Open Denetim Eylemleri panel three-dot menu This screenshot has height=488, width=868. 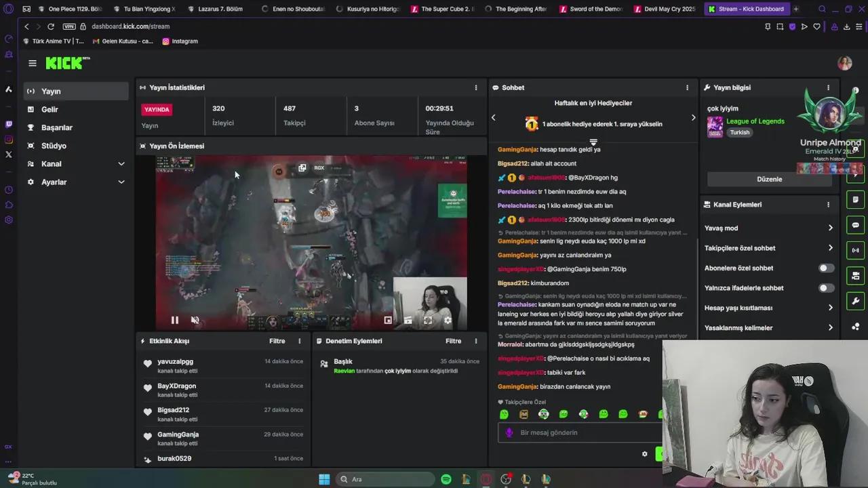[x=475, y=341]
